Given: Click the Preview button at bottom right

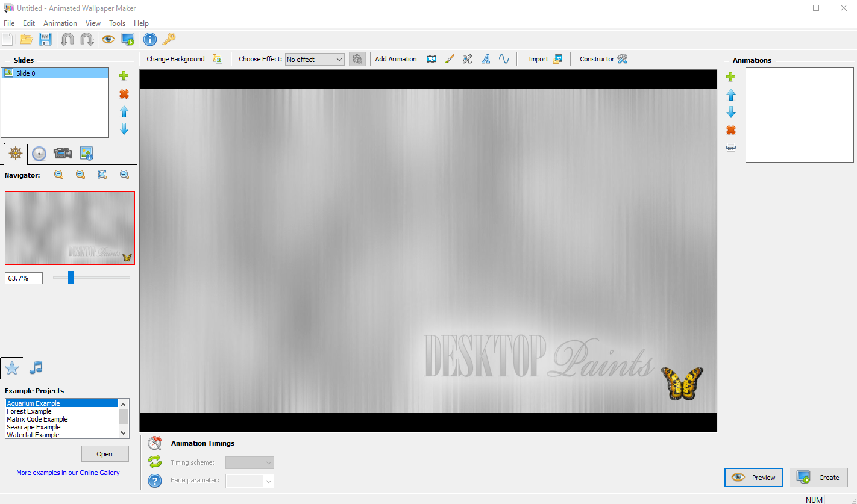Looking at the screenshot, I should point(753,478).
